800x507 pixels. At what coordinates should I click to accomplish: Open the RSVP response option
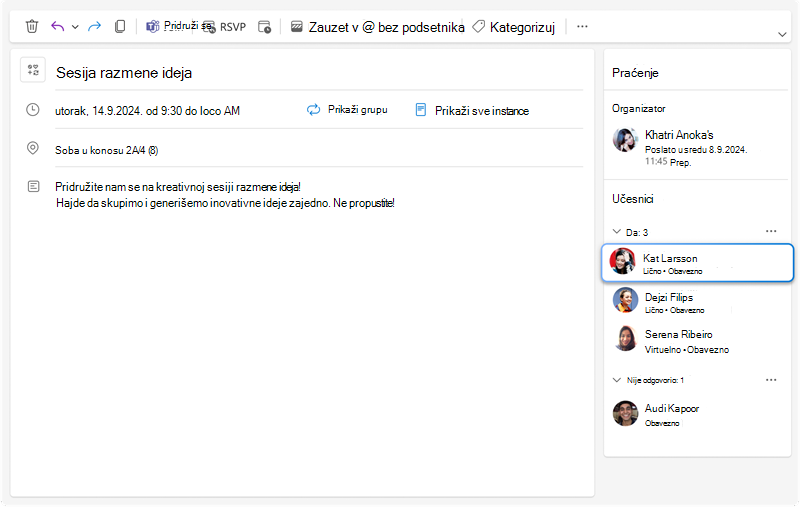pyautogui.click(x=224, y=27)
